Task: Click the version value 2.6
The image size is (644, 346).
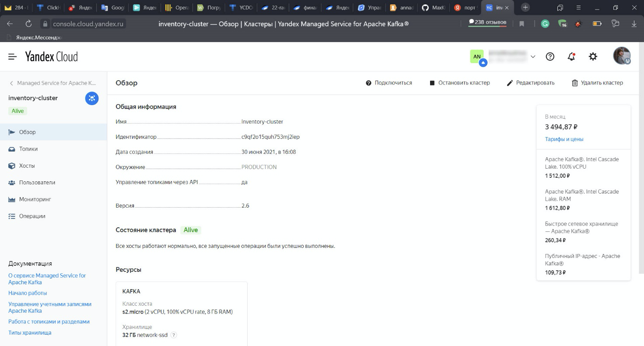Action: pos(245,206)
